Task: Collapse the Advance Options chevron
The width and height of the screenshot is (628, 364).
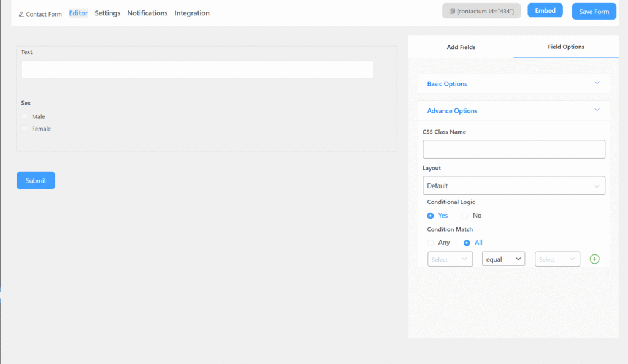Action: [596, 110]
